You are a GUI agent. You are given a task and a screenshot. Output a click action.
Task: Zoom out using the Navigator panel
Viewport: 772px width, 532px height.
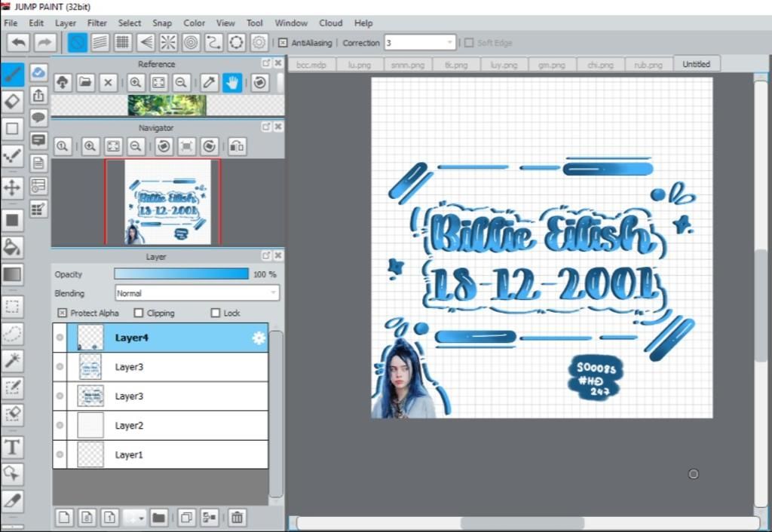136,146
